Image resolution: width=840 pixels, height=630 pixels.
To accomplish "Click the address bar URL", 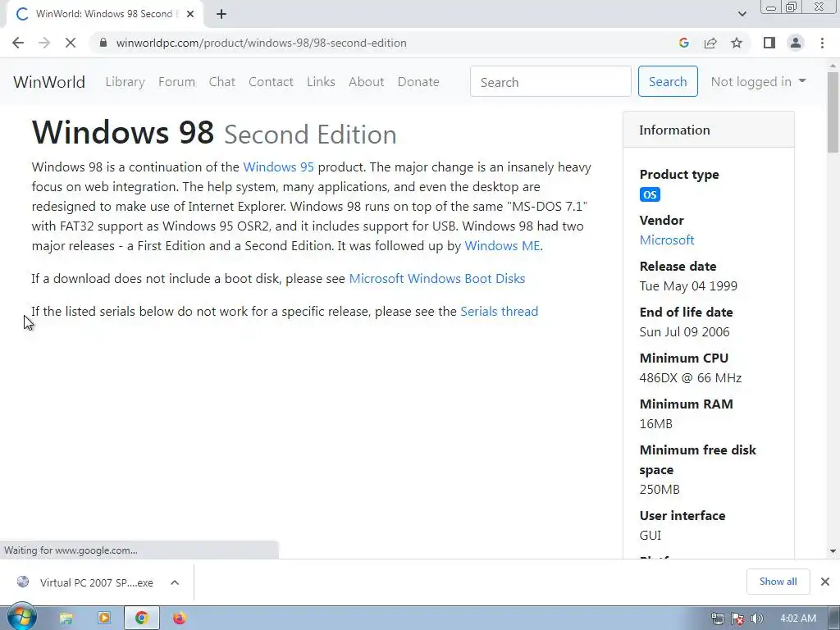I will [x=261, y=43].
